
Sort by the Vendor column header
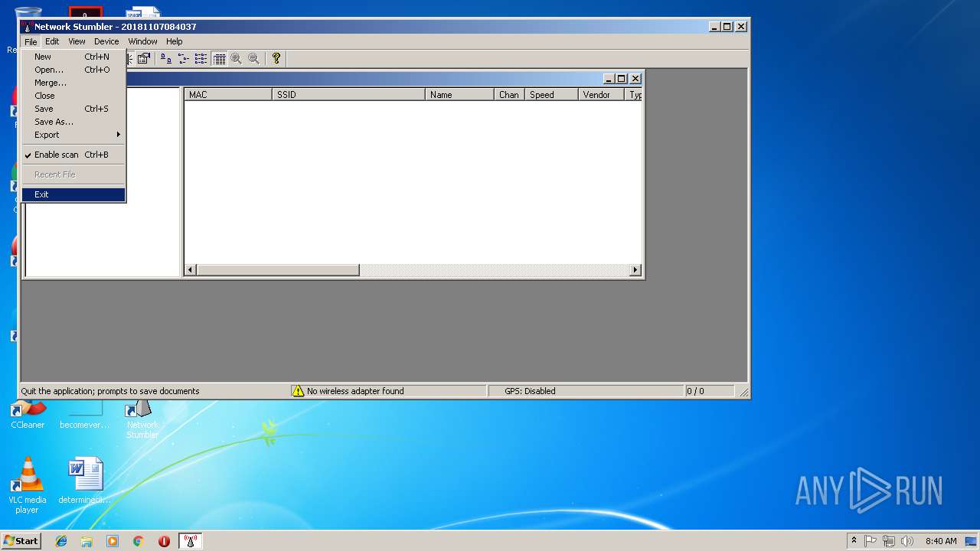coord(601,95)
